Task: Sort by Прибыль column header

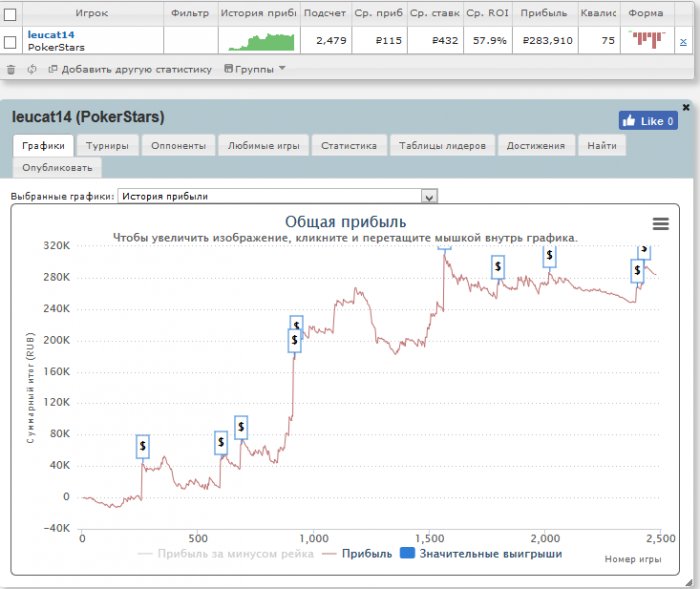Action: pyautogui.click(x=544, y=13)
